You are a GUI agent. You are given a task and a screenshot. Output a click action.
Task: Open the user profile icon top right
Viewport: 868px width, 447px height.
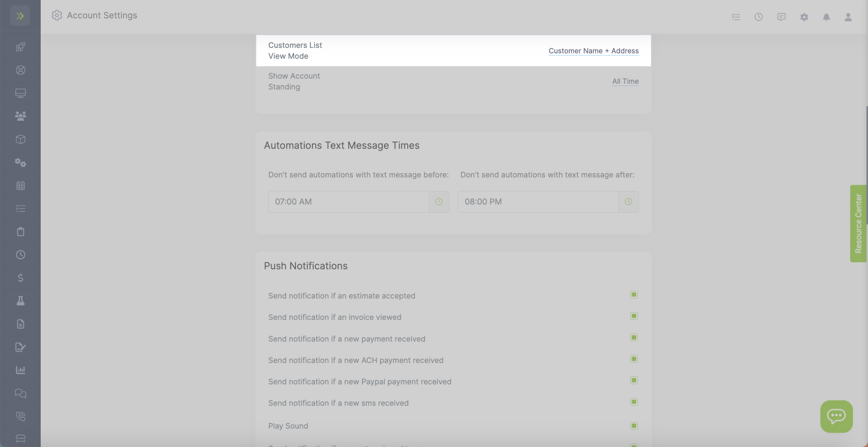pos(847,17)
